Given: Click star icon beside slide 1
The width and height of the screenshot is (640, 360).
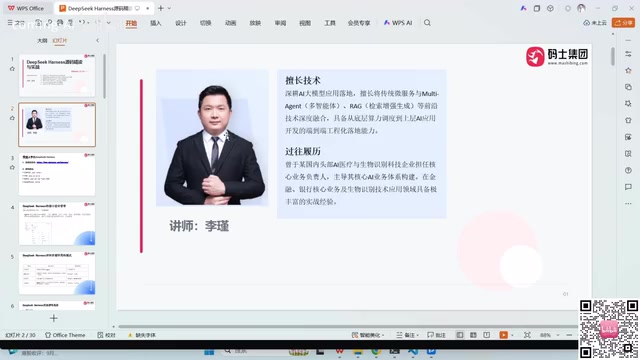Looking at the screenshot, I should click(x=12, y=69).
